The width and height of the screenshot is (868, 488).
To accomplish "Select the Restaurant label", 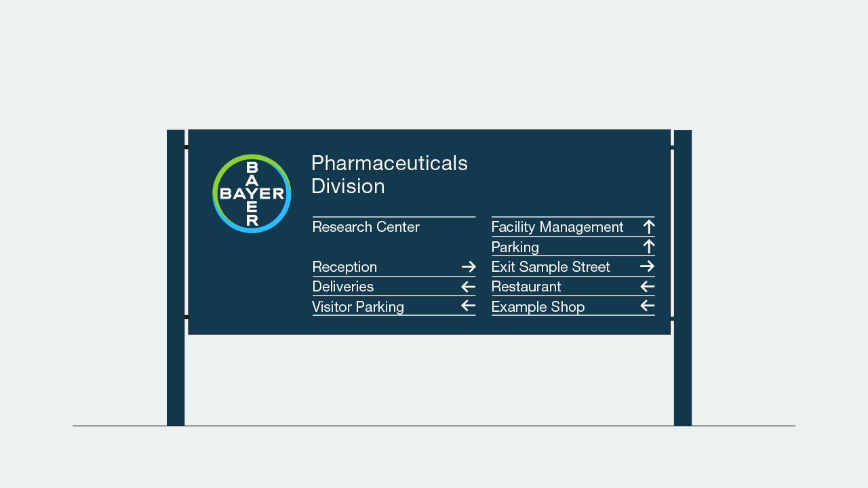I will coord(526,287).
